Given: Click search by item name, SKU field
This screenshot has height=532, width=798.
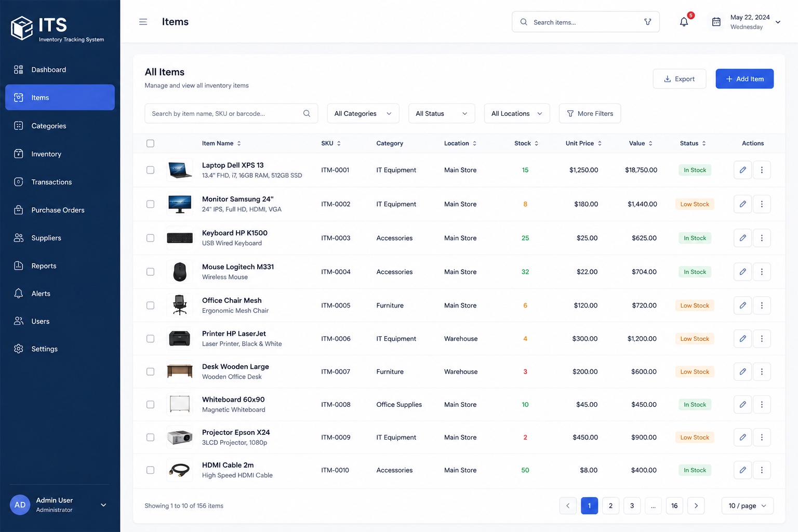Looking at the screenshot, I should click(231, 113).
